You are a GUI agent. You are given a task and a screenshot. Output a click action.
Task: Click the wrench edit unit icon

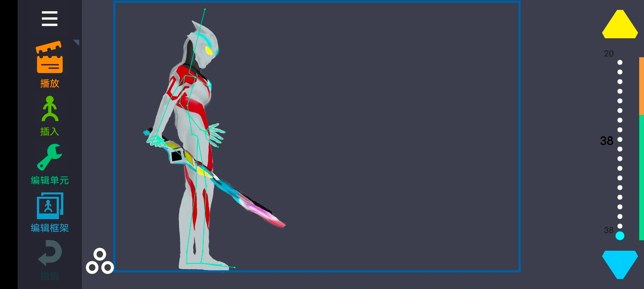click(49, 157)
